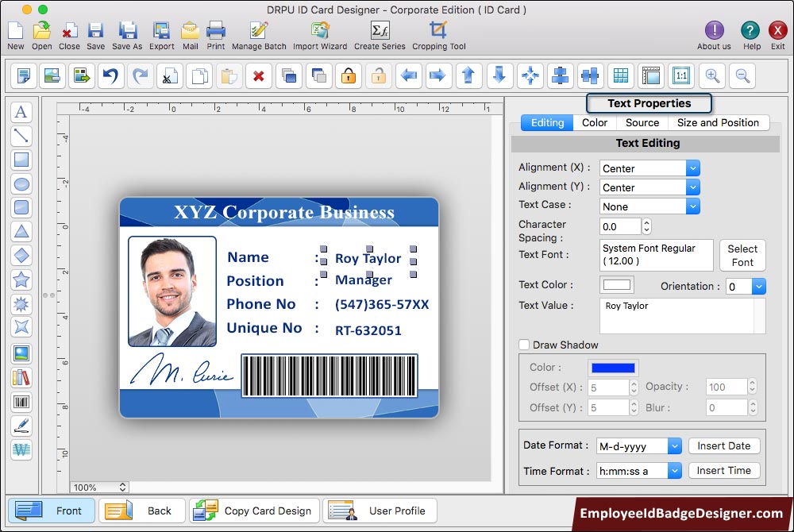The height and width of the screenshot is (532, 794).
Task: Show the Back side of card
Action: (x=142, y=511)
